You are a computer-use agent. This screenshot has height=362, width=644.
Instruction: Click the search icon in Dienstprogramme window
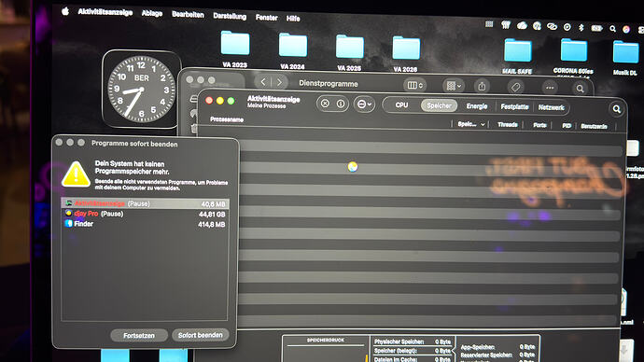click(580, 89)
